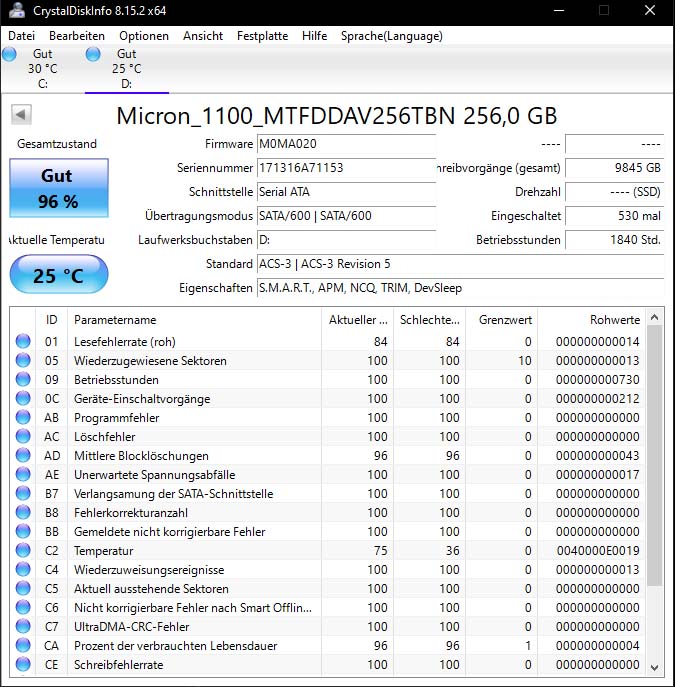Screen dimensions: 675x687
Task: Click status orb for Fehlerkorrekturanzahl
Action: tap(23, 512)
